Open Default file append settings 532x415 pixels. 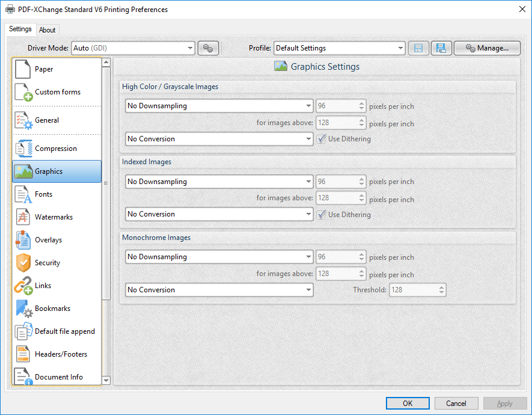point(57,331)
